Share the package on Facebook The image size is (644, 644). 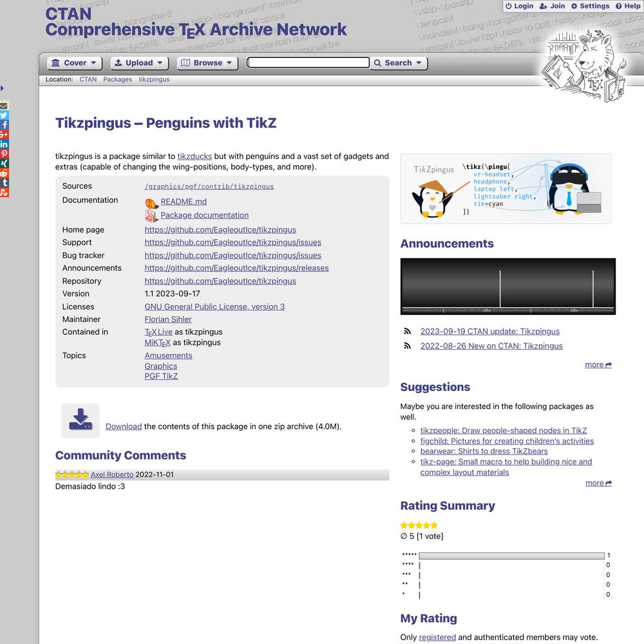click(x=4, y=125)
